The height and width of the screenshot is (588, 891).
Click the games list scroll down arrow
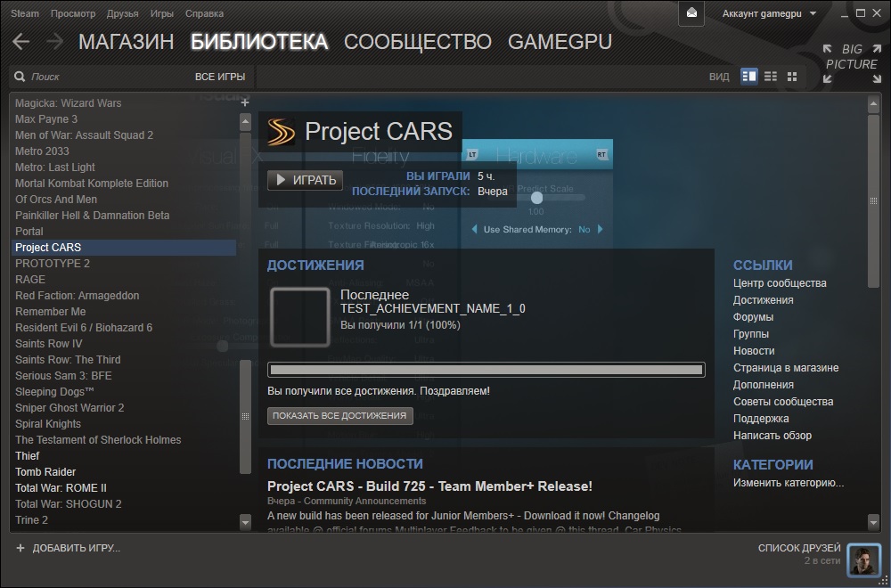(246, 521)
